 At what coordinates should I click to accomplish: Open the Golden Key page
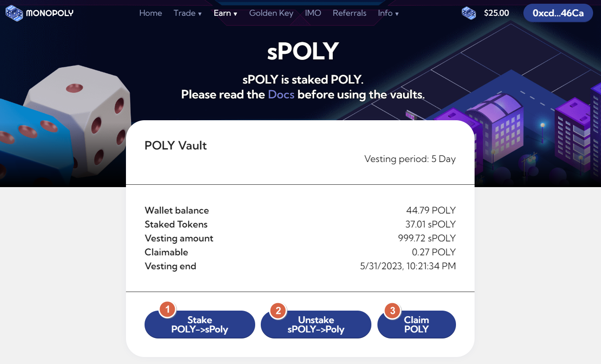[271, 13]
